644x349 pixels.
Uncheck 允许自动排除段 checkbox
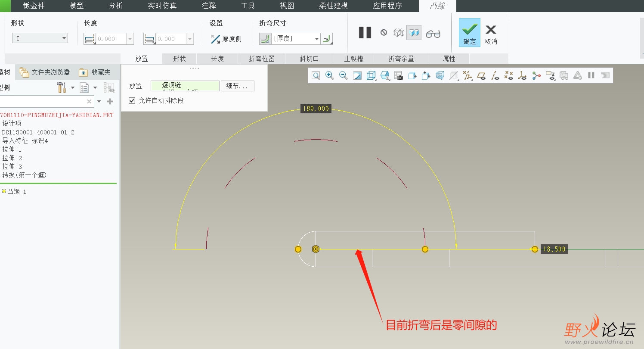(132, 100)
